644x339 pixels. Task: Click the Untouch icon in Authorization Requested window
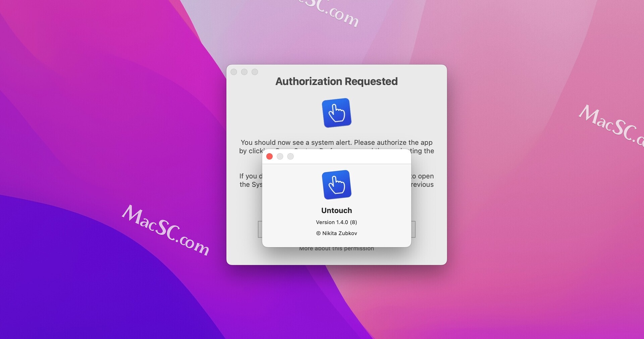(x=336, y=113)
